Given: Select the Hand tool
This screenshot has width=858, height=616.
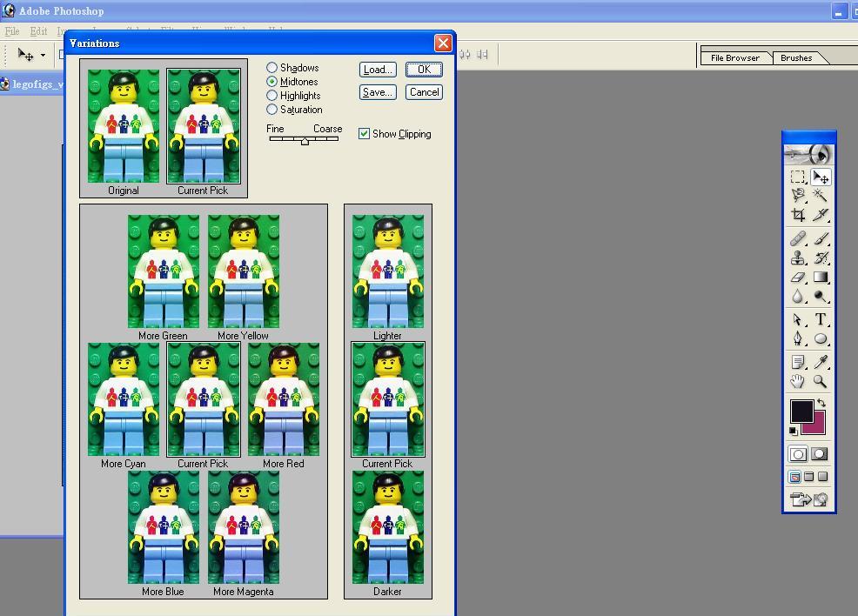Looking at the screenshot, I should (x=798, y=381).
